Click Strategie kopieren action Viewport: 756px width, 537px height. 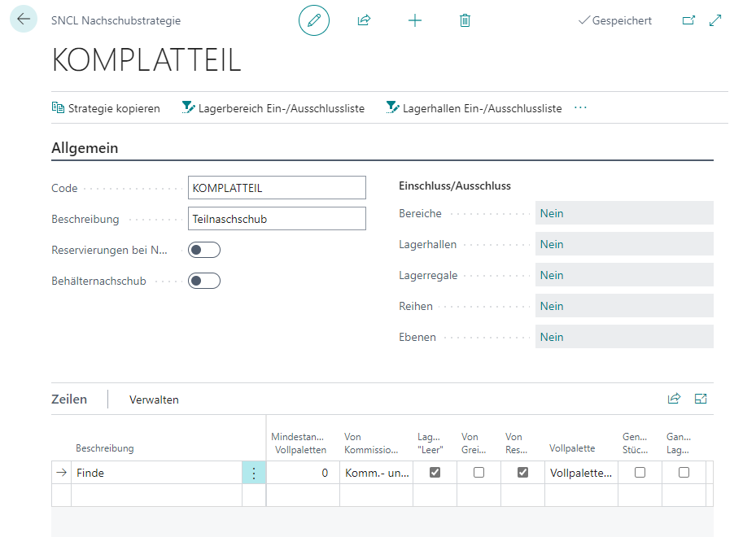tap(106, 108)
